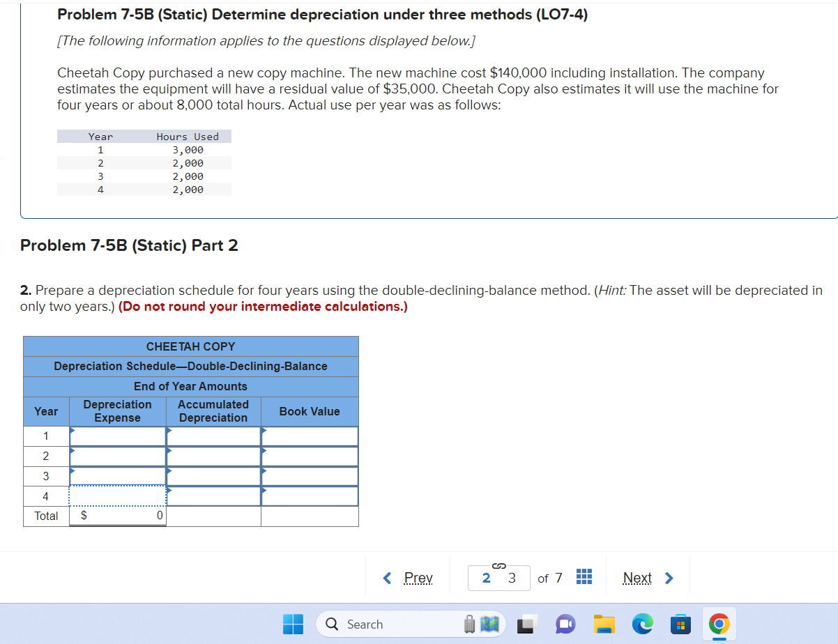Click Year 1 Accumulated Depreciation cell
This screenshot has width=838, height=644.
click(x=213, y=435)
